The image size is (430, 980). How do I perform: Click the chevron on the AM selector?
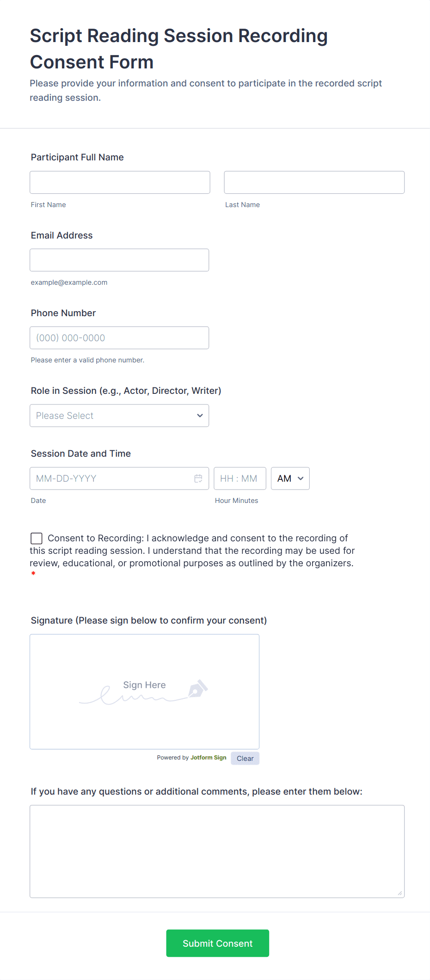pyautogui.click(x=299, y=478)
